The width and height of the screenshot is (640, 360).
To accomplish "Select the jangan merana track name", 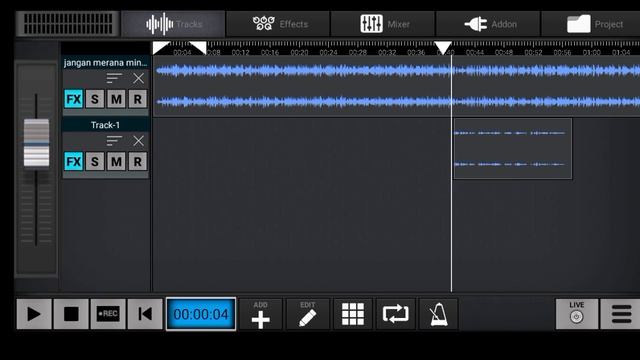I will (105, 63).
